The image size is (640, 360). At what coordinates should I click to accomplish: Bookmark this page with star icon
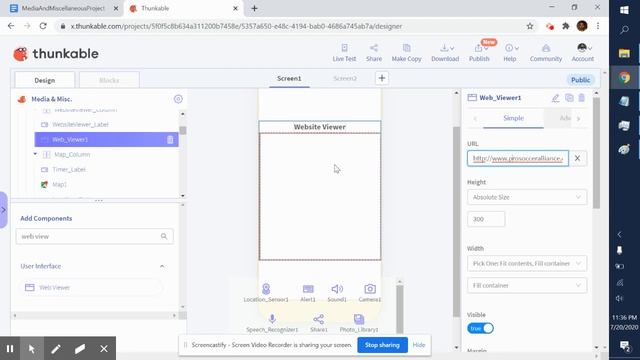[x=530, y=26]
